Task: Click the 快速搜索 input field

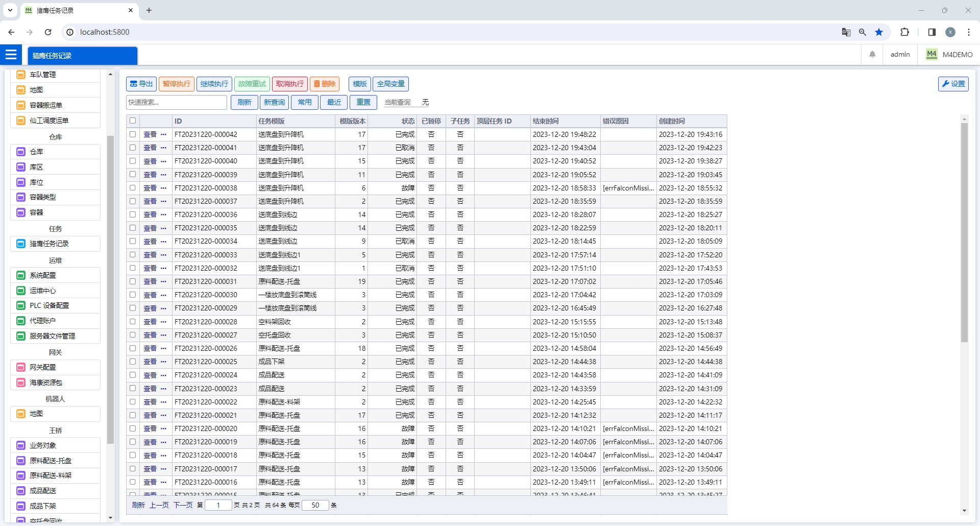Action: coord(177,102)
